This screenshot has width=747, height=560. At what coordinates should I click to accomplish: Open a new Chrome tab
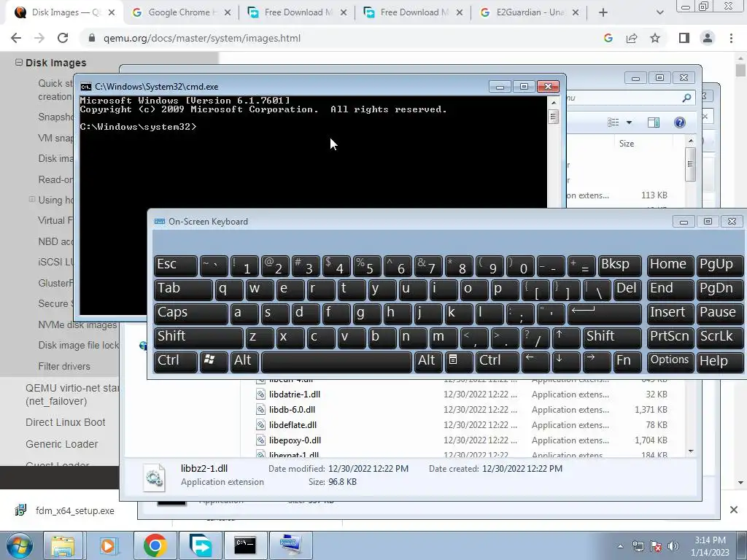click(603, 12)
